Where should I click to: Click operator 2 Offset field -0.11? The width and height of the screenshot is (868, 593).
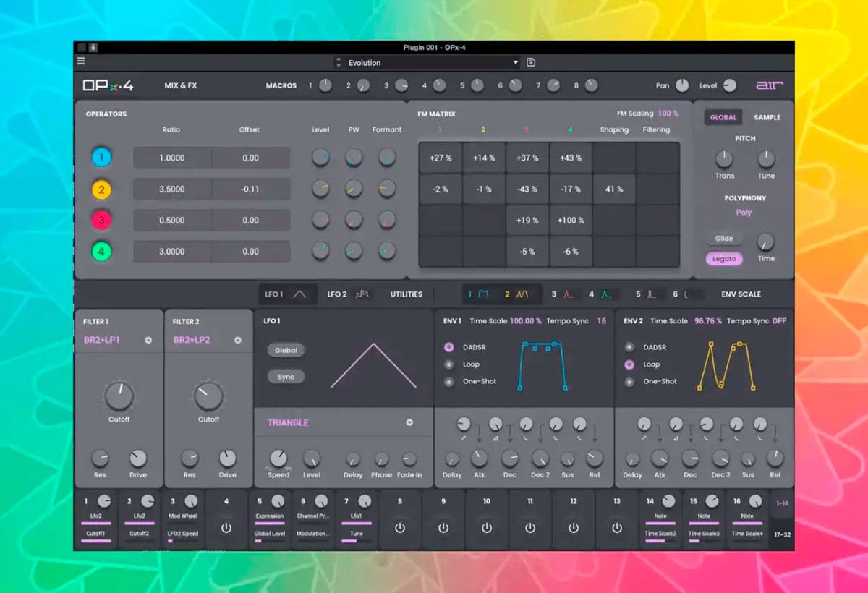click(251, 189)
